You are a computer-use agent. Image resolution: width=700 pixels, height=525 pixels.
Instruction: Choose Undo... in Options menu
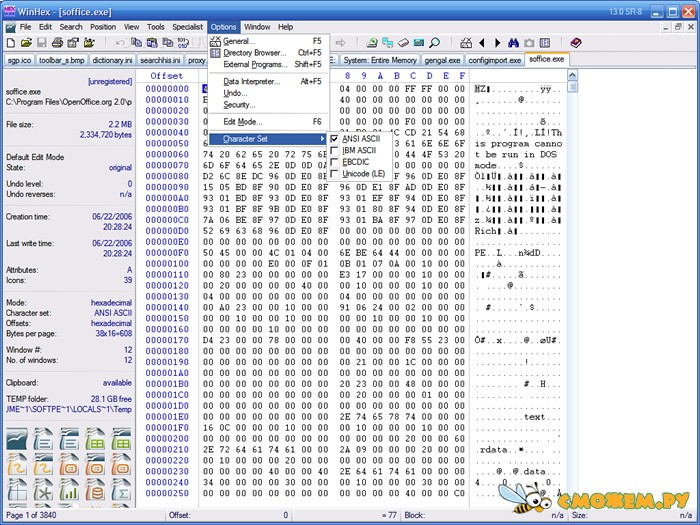pos(267,93)
